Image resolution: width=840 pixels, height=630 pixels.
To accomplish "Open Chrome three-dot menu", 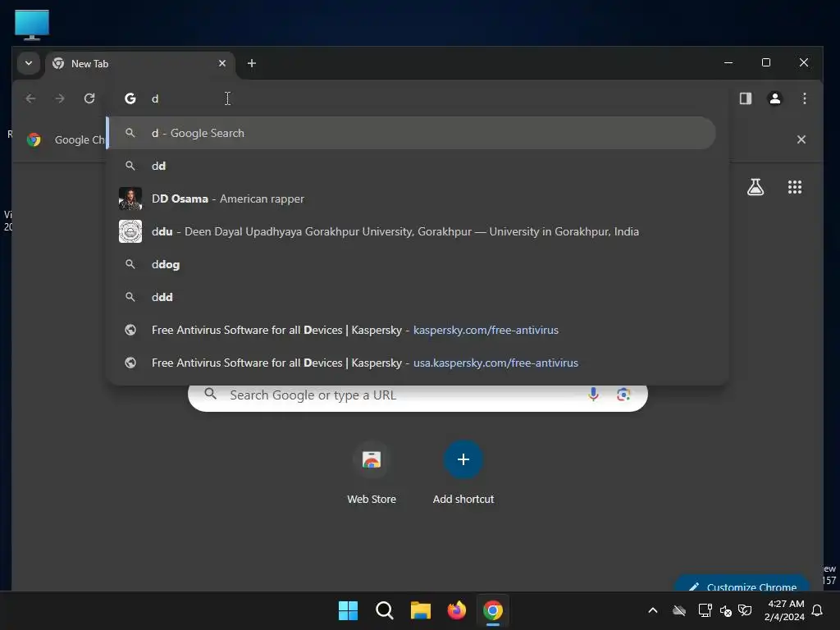I will click(x=804, y=98).
